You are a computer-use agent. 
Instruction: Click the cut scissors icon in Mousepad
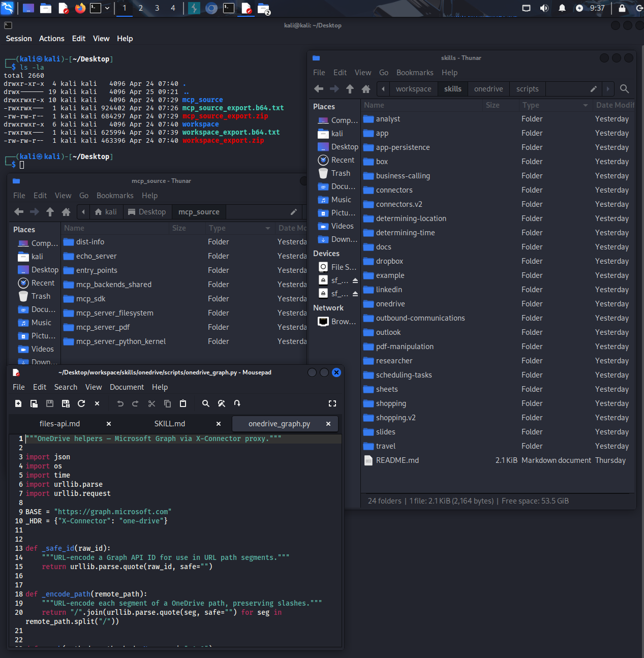pyautogui.click(x=151, y=403)
